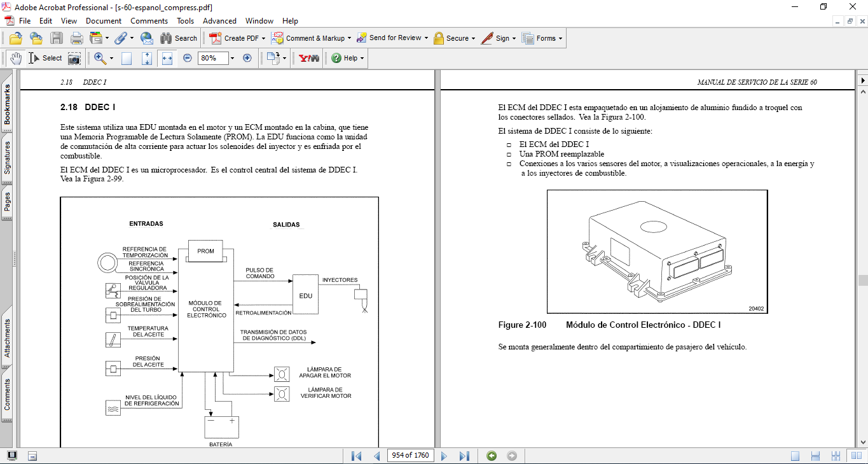This screenshot has width=868, height=464.
Task: Click the Save floppy disk icon
Action: (57, 38)
